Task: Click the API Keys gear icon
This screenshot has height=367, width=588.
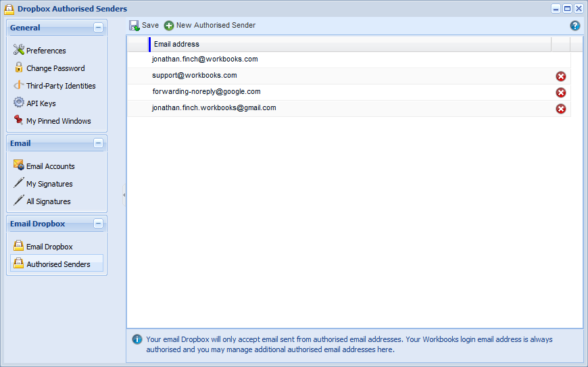Action: point(19,102)
